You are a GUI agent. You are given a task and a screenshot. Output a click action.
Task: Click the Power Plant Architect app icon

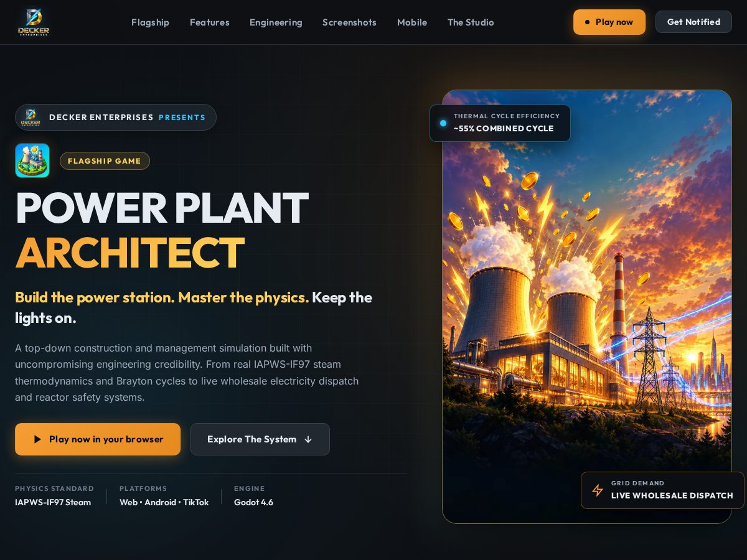[x=32, y=161]
